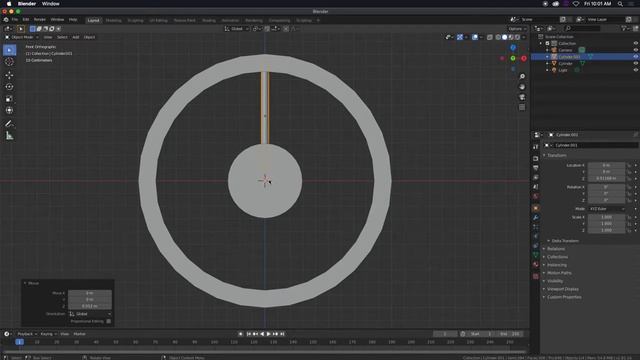
Task: Open the Global transform orientation dropdown in header
Action: [x=237, y=29]
